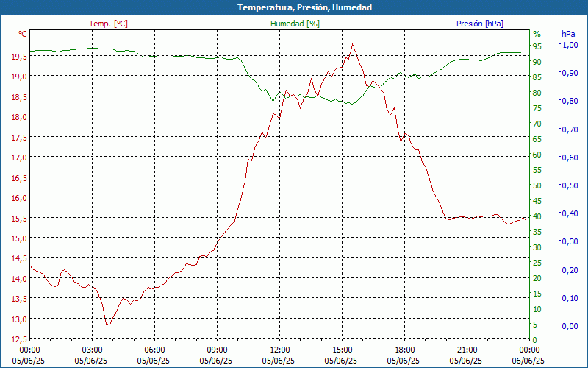Click the 15,0 tick on the temperature axis
The image size is (588, 368).
(19, 238)
